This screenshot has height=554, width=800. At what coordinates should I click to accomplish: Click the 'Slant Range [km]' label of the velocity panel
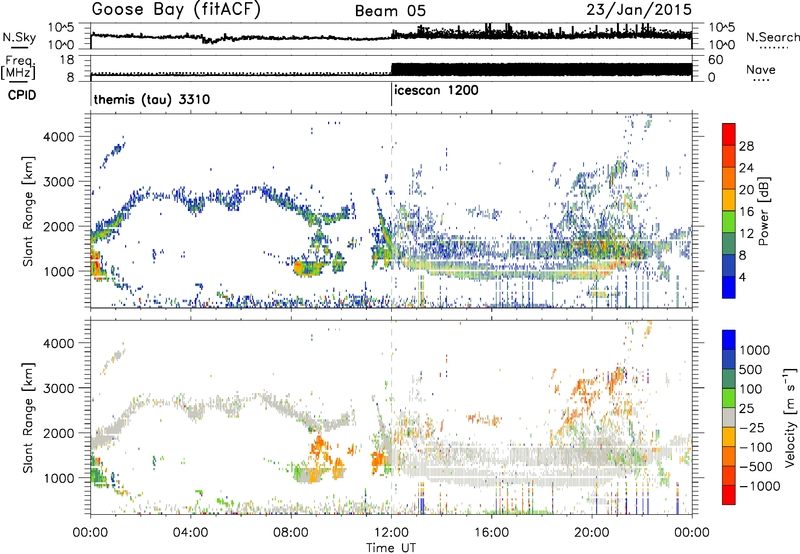[x=28, y=417]
